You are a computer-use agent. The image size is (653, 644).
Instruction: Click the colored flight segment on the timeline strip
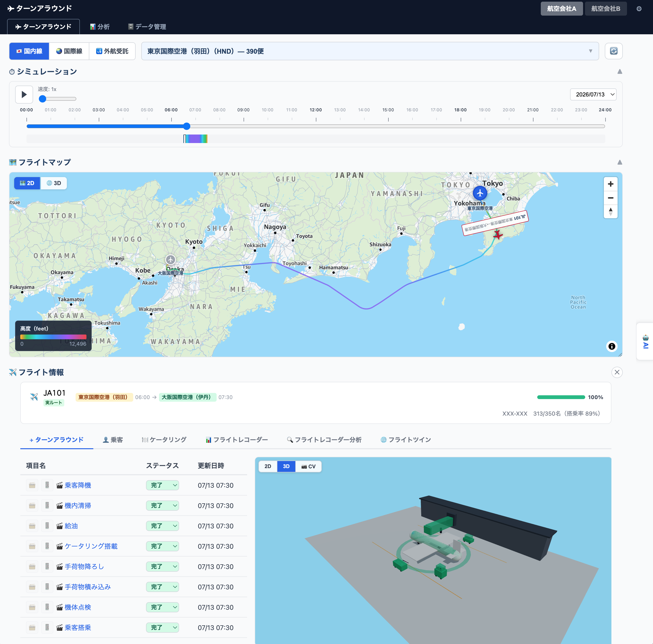point(195,139)
